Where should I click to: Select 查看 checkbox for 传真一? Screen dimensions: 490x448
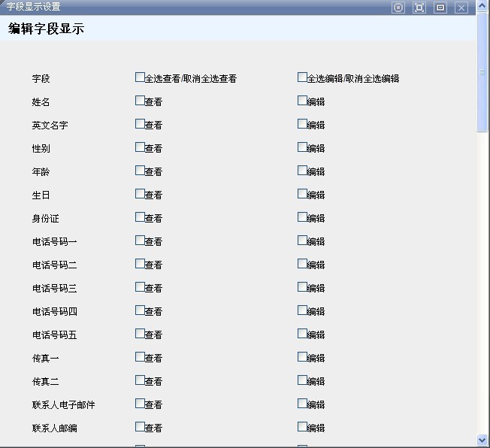click(x=140, y=356)
